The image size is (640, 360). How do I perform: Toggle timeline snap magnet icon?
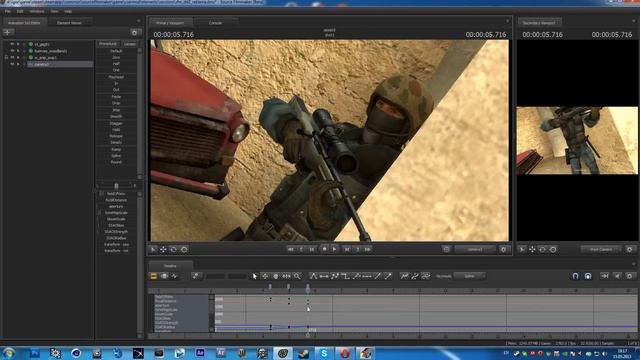tap(576, 276)
